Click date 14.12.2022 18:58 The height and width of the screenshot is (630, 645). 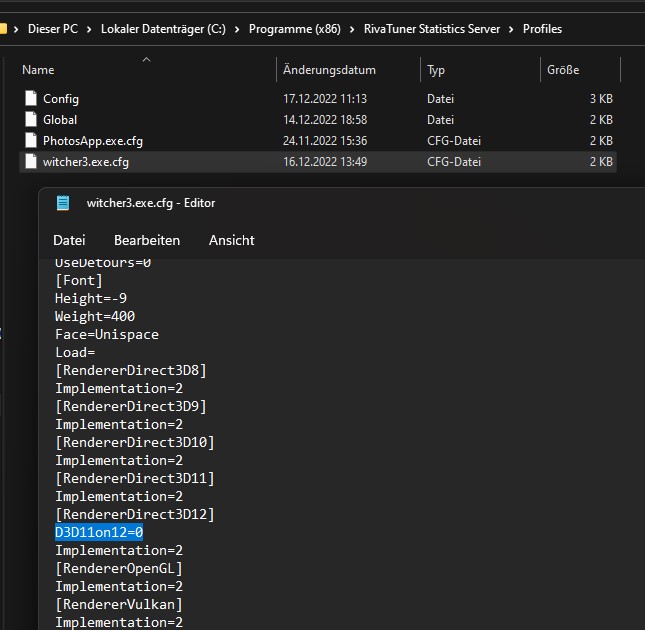(x=325, y=120)
